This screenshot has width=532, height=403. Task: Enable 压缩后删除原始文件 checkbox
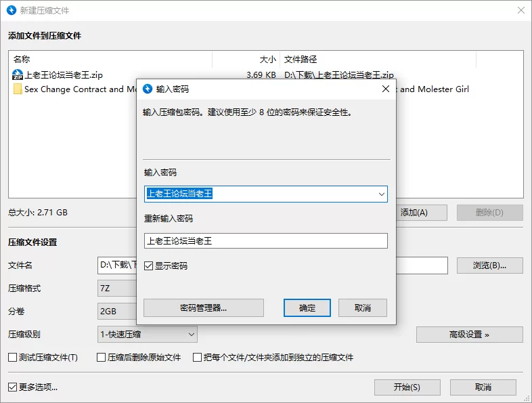(x=101, y=357)
